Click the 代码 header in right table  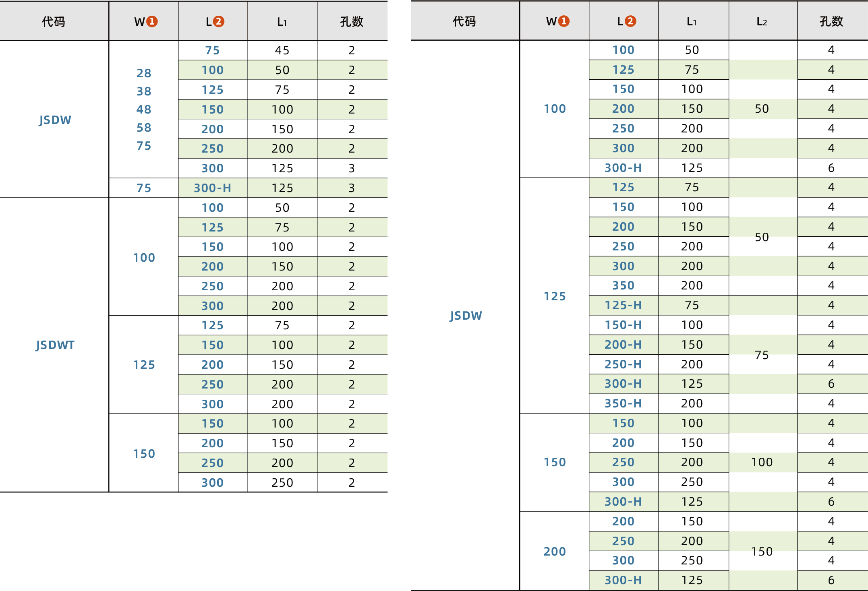tap(464, 21)
